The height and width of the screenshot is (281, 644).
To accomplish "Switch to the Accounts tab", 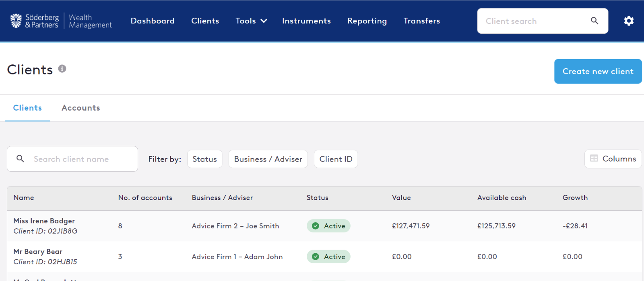I will click(x=80, y=108).
